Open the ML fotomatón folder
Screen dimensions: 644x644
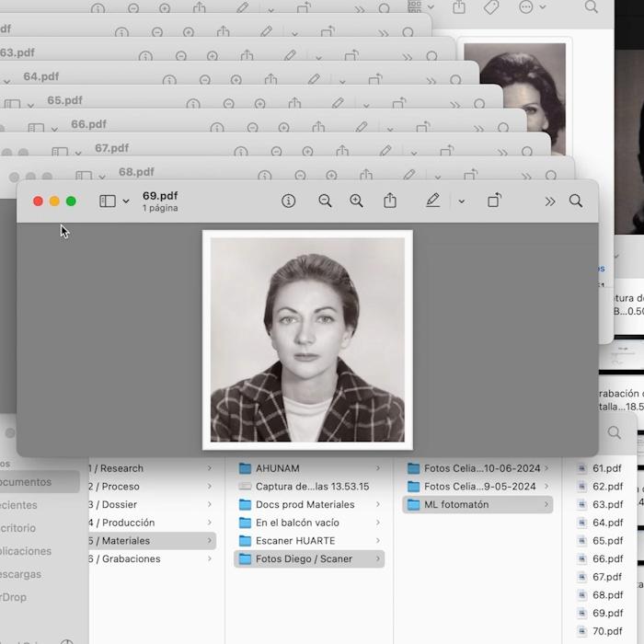pos(456,504)
